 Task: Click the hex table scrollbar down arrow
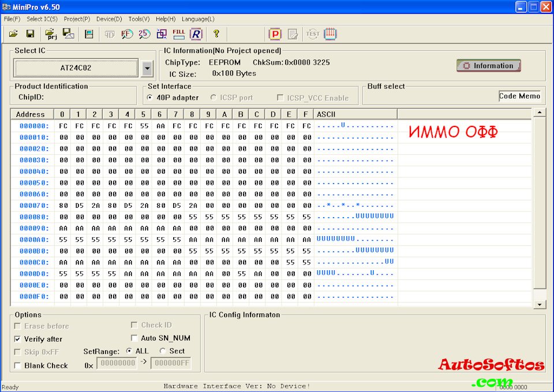[540, 304]
